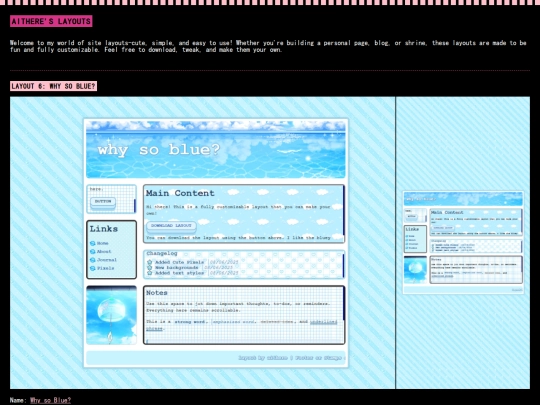Click the globe icon beside Pixels
The width and height of the screenshot is (540, 405).
92,268
